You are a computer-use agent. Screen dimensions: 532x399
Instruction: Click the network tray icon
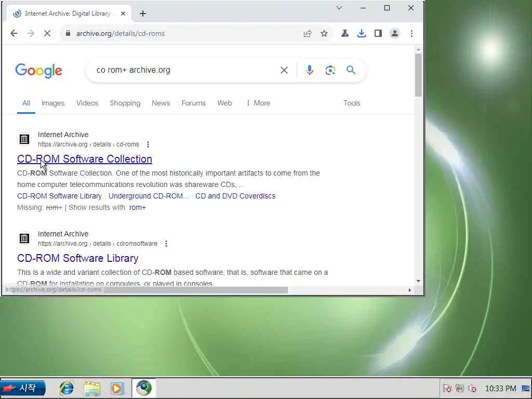click(460, 388)
